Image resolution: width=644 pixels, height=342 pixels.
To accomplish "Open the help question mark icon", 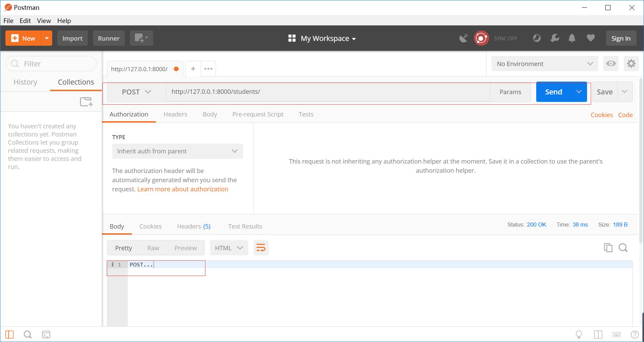I will (x=635, y=335).
